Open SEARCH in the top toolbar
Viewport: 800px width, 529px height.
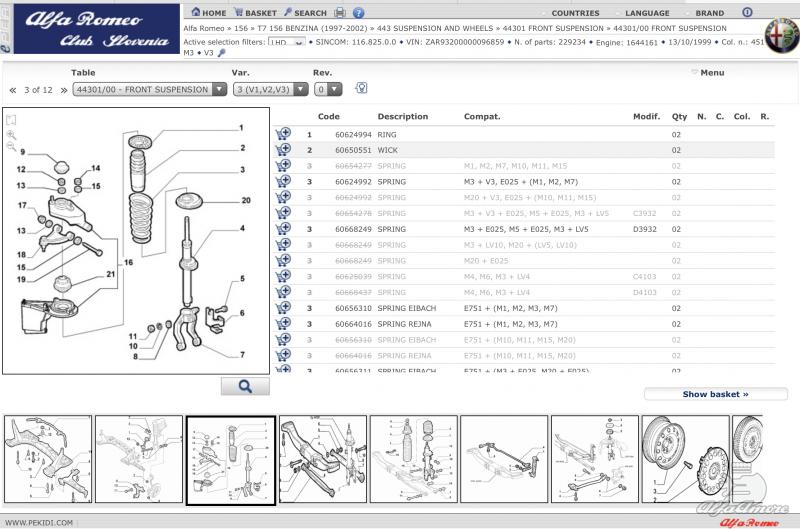[305, 13]
